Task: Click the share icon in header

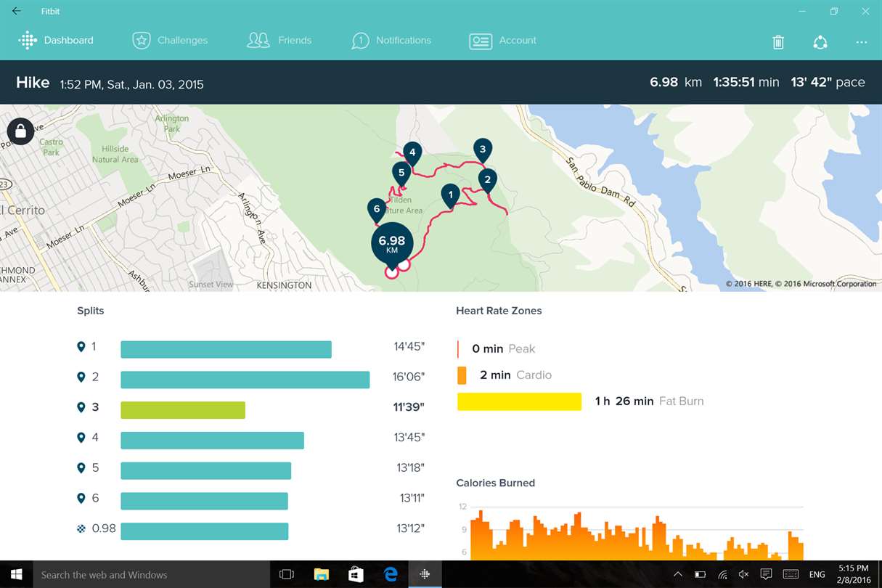Action: (x=820, y=42)
